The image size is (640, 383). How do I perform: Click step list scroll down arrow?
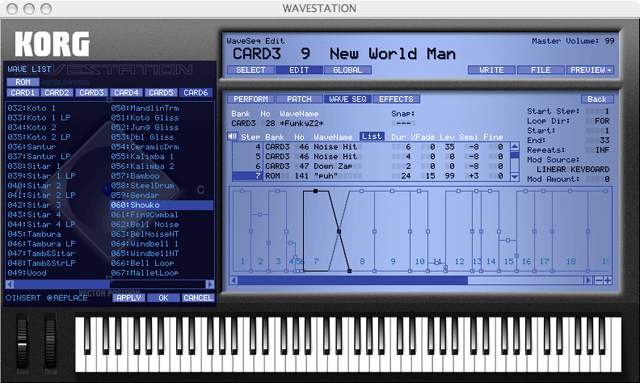pos(515,177)
